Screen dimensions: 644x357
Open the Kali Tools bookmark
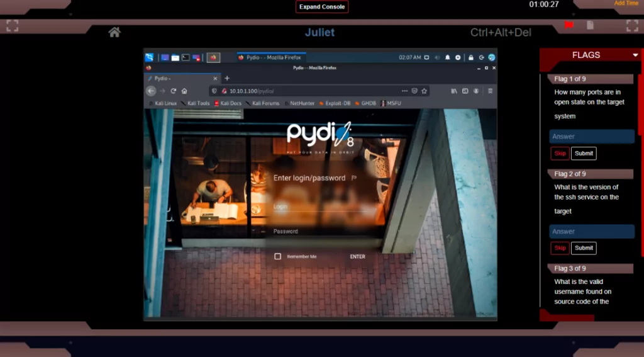[196, 103]
